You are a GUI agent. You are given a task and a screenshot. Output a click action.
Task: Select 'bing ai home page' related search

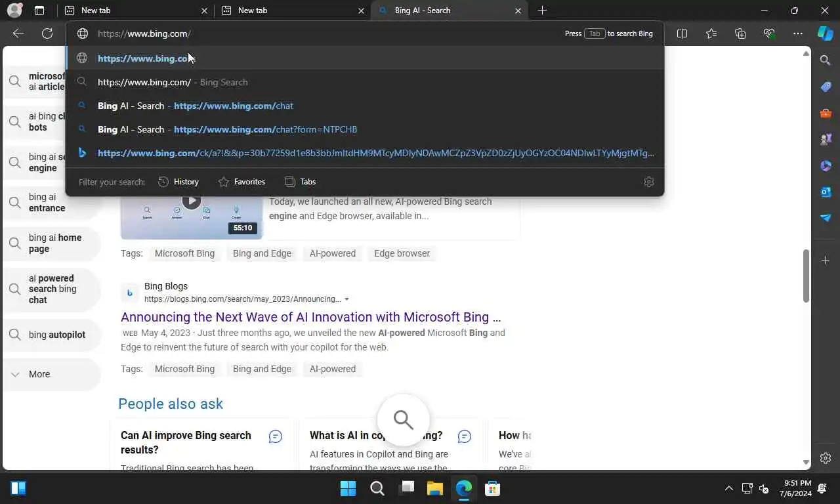[51, 243]
